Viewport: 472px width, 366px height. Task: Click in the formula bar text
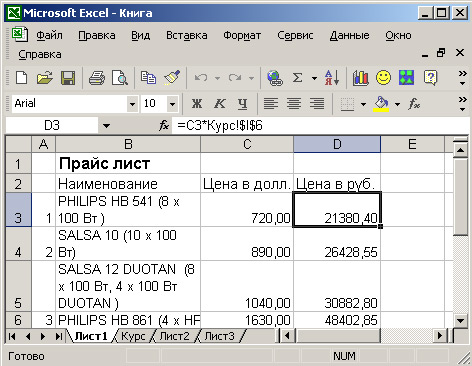(x=220, y=126)
